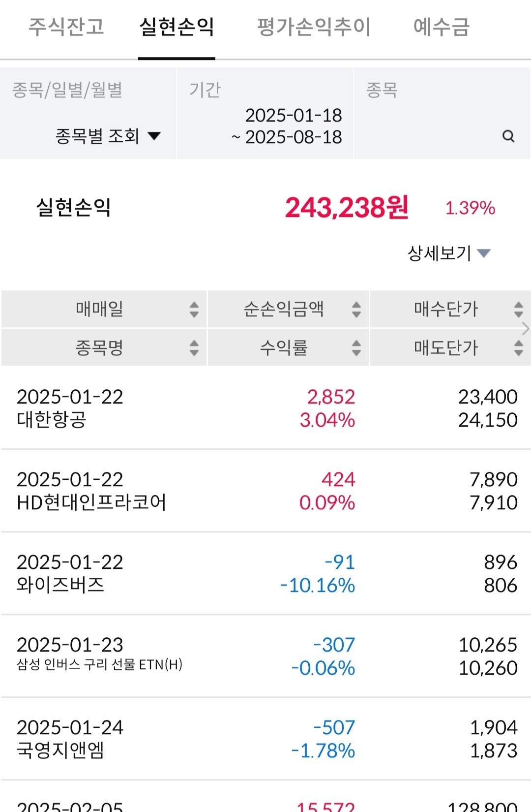The height and width of the screenshot is (812, 531).
Task: Select 삼성 인버스 구리 선물 ETN(H) row
Action: (265, 656)
